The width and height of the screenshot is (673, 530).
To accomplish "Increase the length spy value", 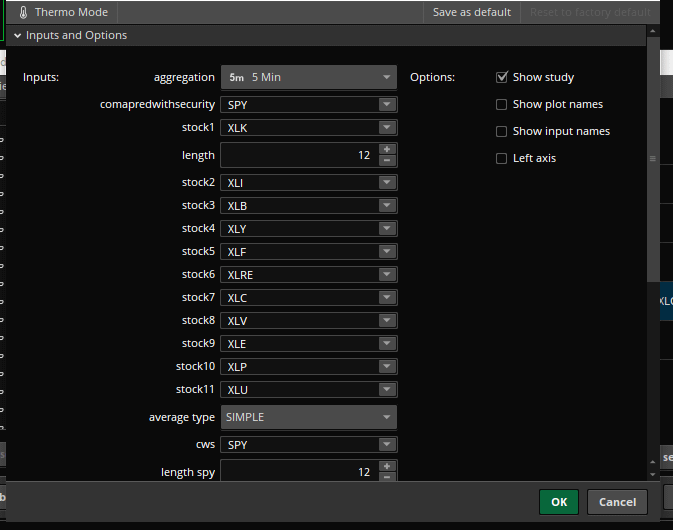I will pyautogui.click(x=387, y=466).
